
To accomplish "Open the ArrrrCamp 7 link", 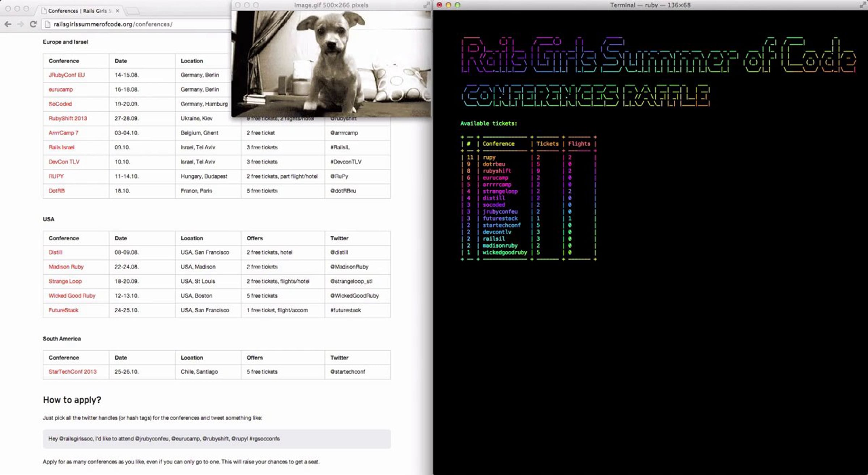I will [63, 133].
